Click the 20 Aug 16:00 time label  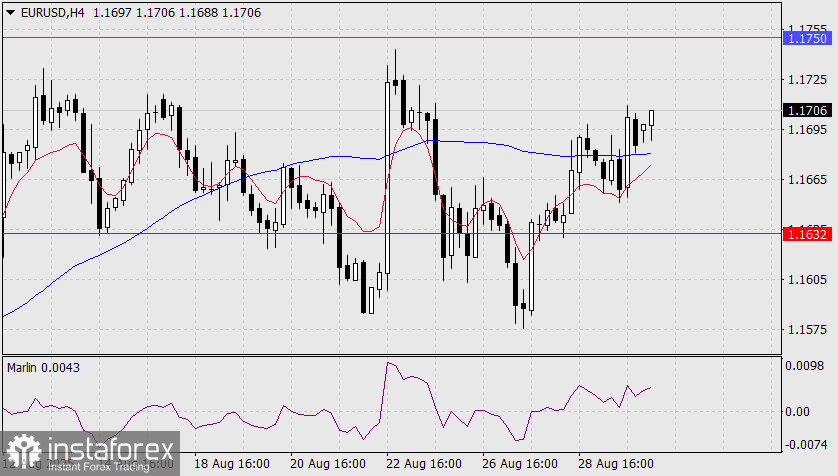pos(328,464)
